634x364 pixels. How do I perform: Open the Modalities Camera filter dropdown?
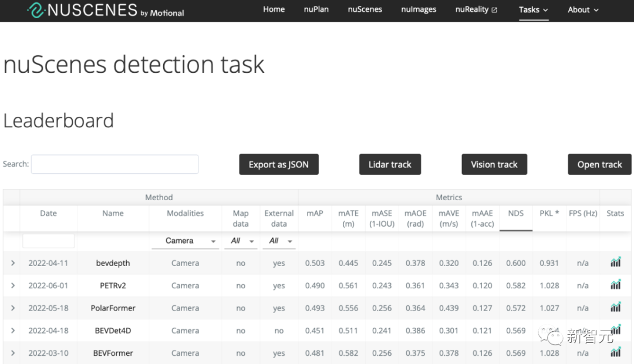[185, 241]
